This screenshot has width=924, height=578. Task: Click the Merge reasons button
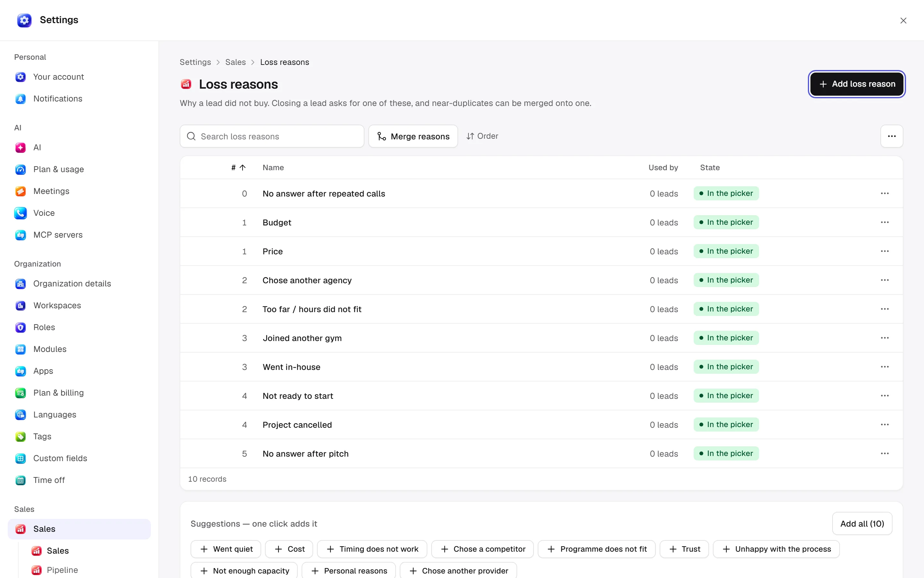tap(413, 136)
